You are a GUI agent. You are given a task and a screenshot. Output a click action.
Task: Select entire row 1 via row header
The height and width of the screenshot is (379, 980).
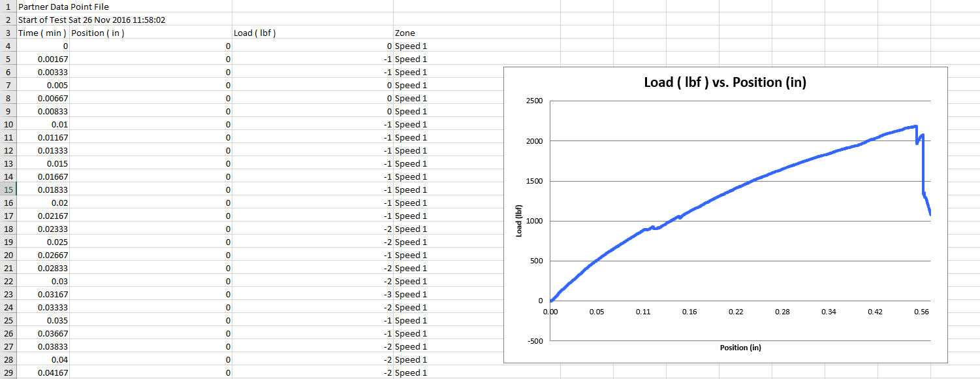pyautogui.click(x=8, y=7)
